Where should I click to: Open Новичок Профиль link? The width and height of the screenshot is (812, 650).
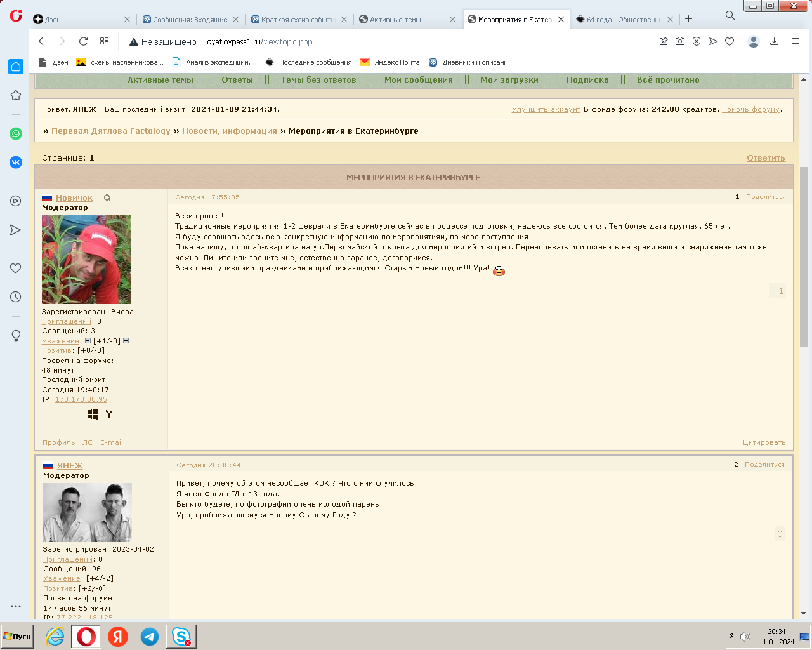point(58,443)
